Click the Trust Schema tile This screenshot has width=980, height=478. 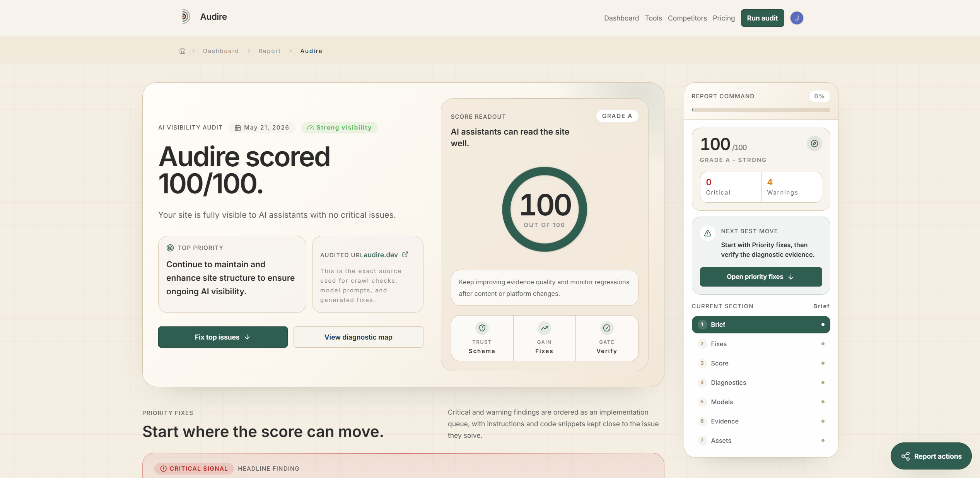click(482, 338)
